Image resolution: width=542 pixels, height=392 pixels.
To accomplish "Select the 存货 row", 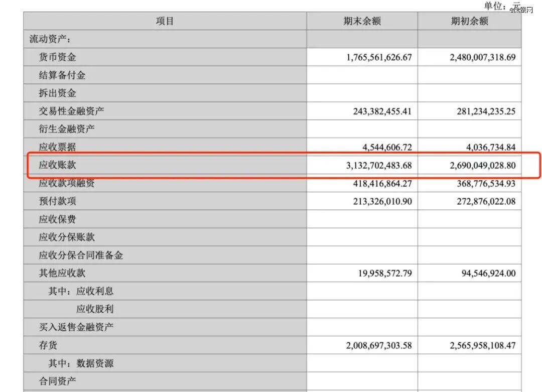I will [45, 345].
